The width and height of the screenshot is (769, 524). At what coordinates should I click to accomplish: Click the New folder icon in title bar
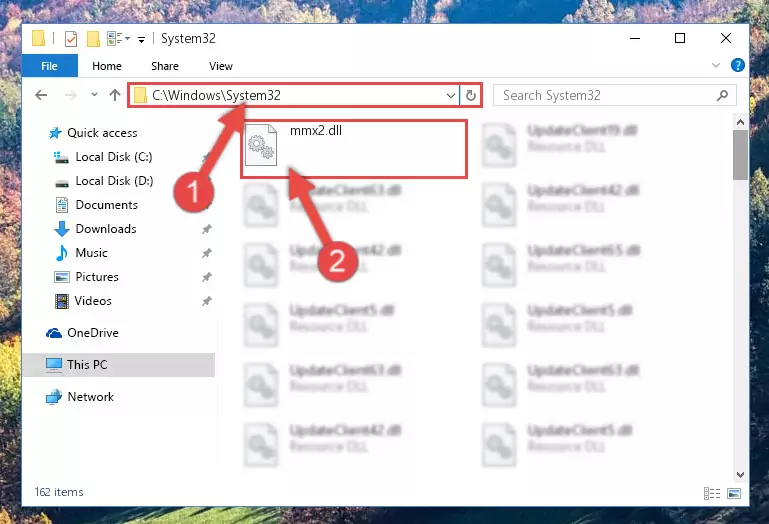point(93,38)
